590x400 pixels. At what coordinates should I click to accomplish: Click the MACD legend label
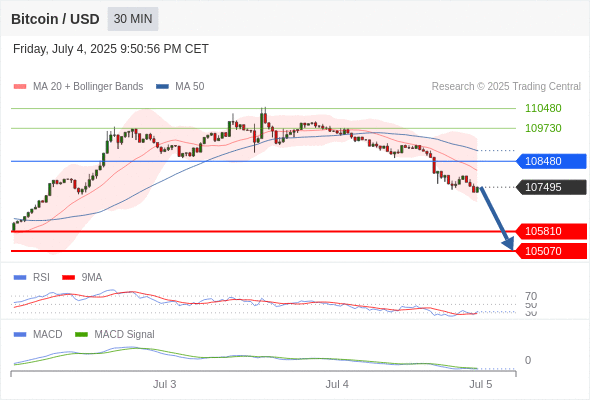[x=47, y=335]
